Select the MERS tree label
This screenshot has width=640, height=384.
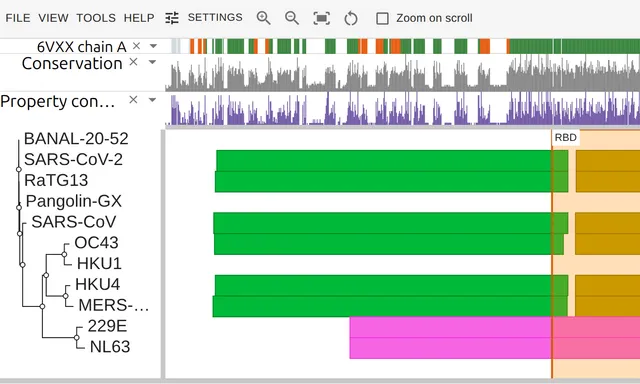tap(113, 305)
